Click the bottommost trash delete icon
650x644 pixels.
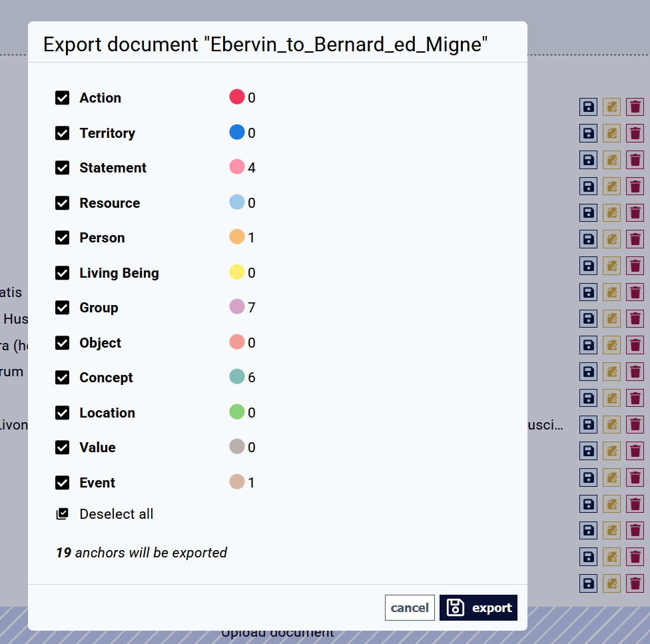[x=635, y=583]
